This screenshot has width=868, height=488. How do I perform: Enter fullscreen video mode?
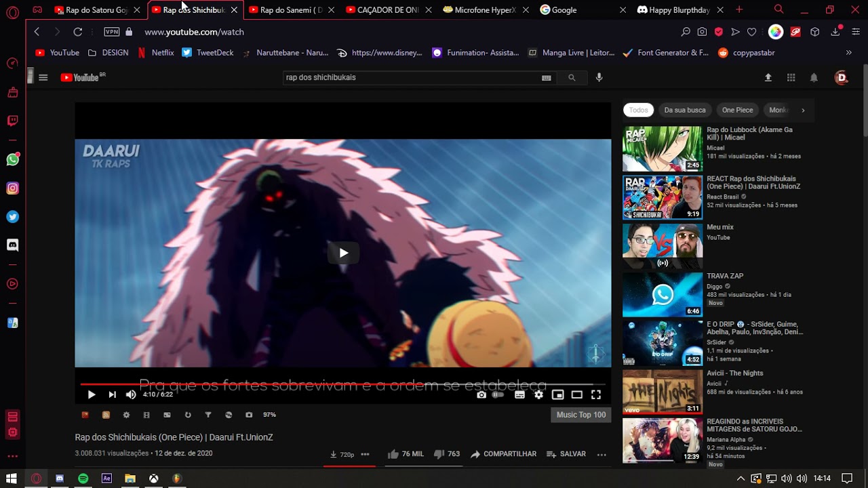pos(596,394)
